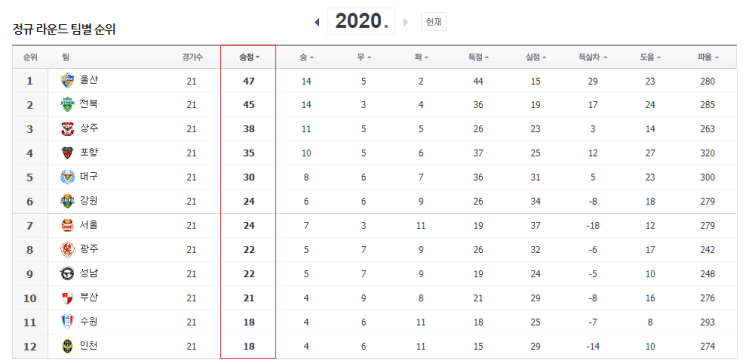Go to next season with right arrow
Image resolution: width=743 pixels, height=364 pixels.
pyautogui.click(x=405, y=22)
